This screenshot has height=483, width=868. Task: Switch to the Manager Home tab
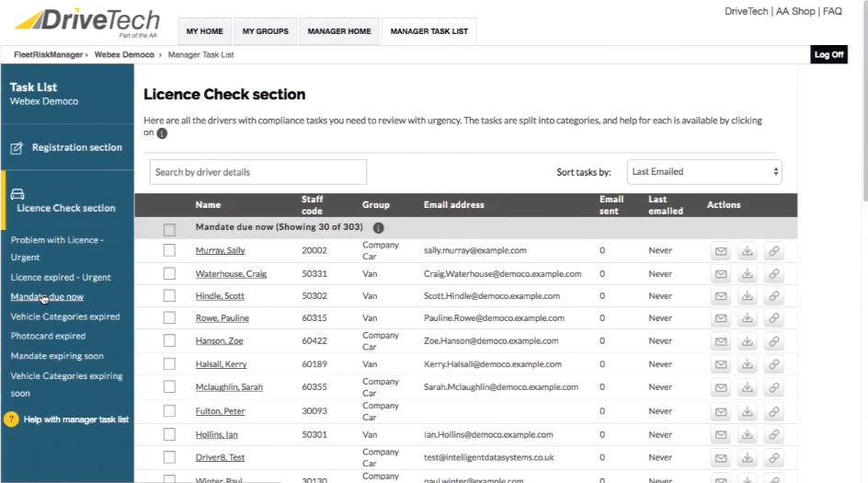pos(339,31)
